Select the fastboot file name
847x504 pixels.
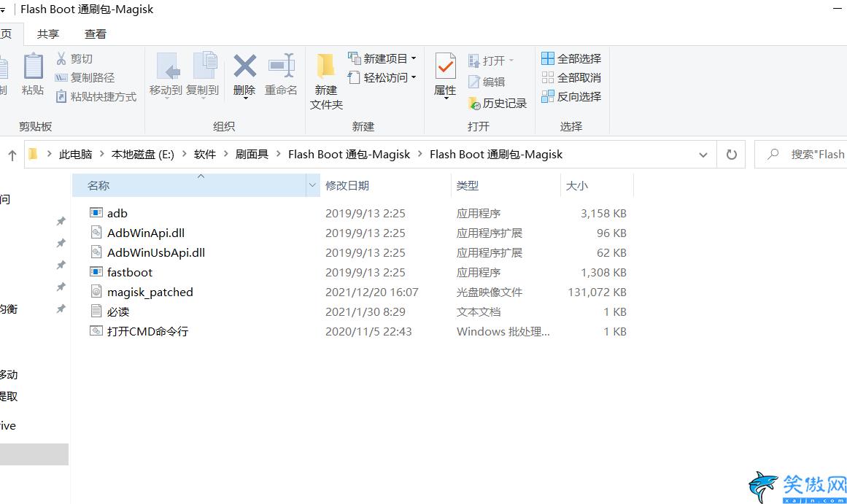pos(130,272)
